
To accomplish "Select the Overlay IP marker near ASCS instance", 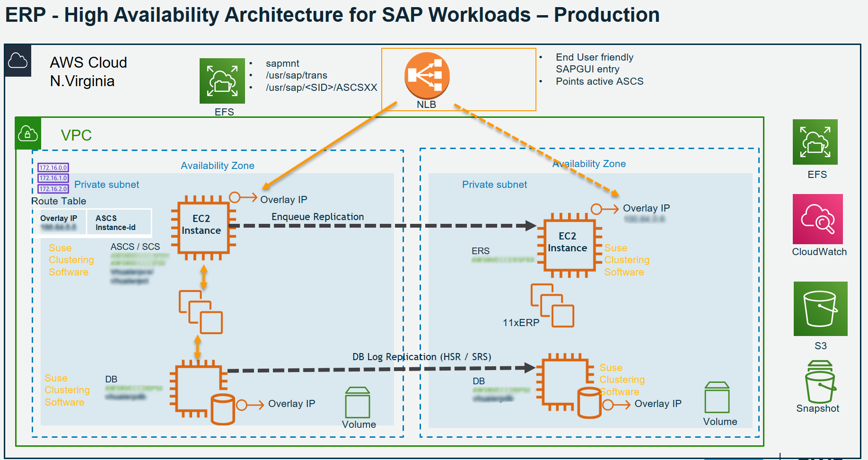I will click(235, 196).
